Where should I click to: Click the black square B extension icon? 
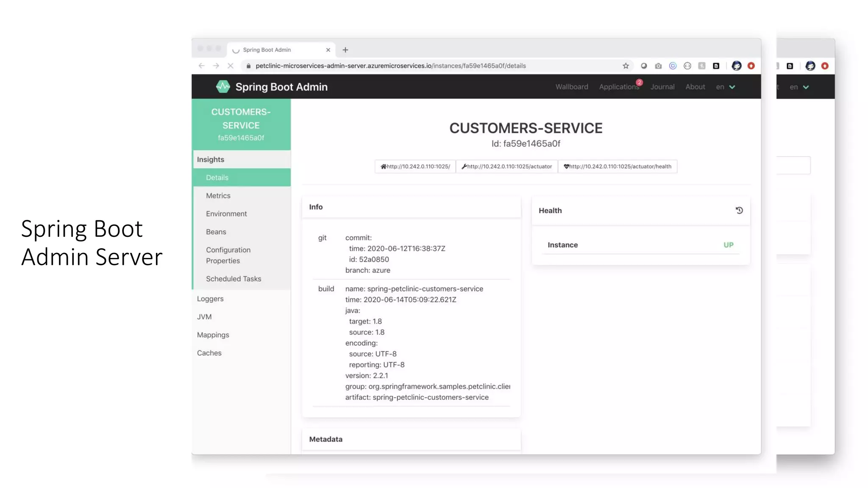(716, 66)
